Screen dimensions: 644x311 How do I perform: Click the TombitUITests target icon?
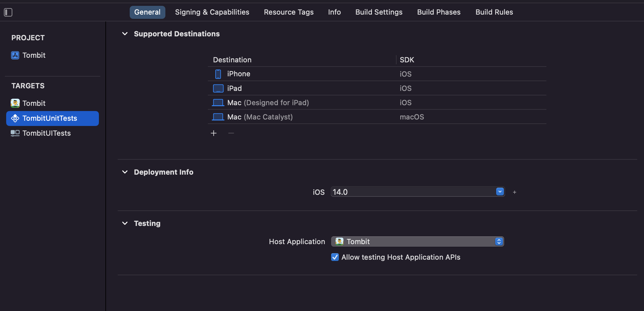coord(15,133)
